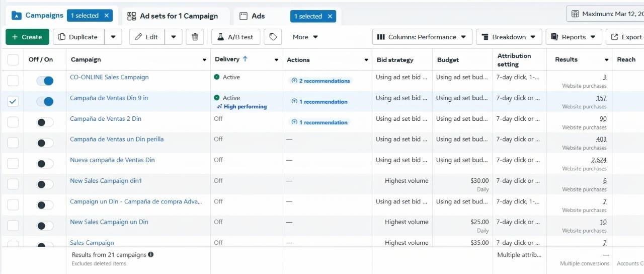Click the tag label icon
644x274 pixels.
click(x=273, y=37)
